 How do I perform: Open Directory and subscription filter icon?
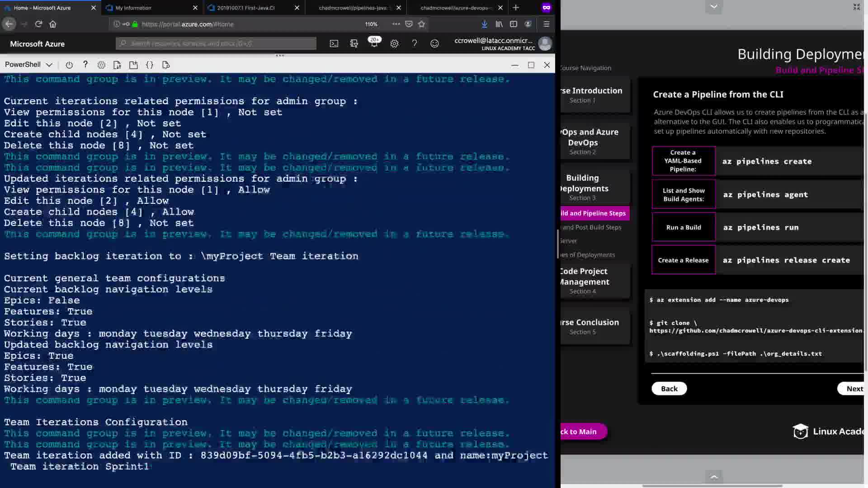[354, 44]
